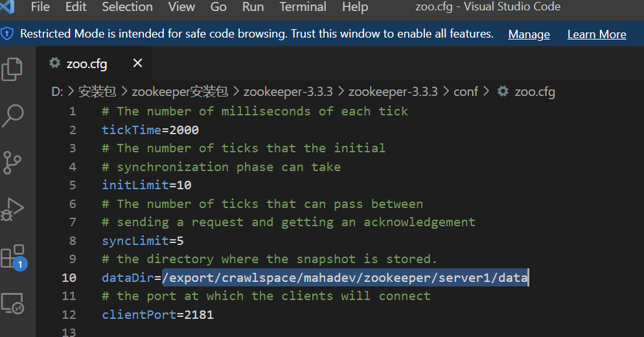Click line number 2 in the gutter

73,130
